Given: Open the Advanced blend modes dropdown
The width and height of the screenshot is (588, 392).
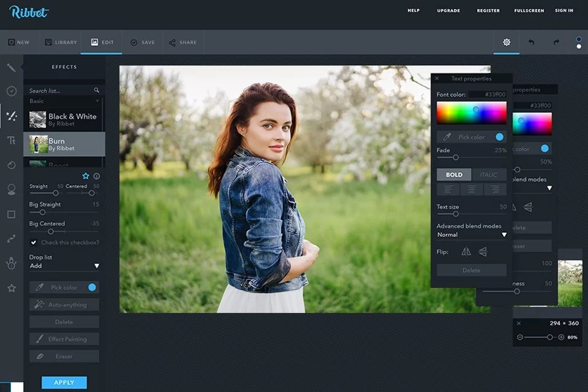Looking at the screenshot, I should coord(472,235).
